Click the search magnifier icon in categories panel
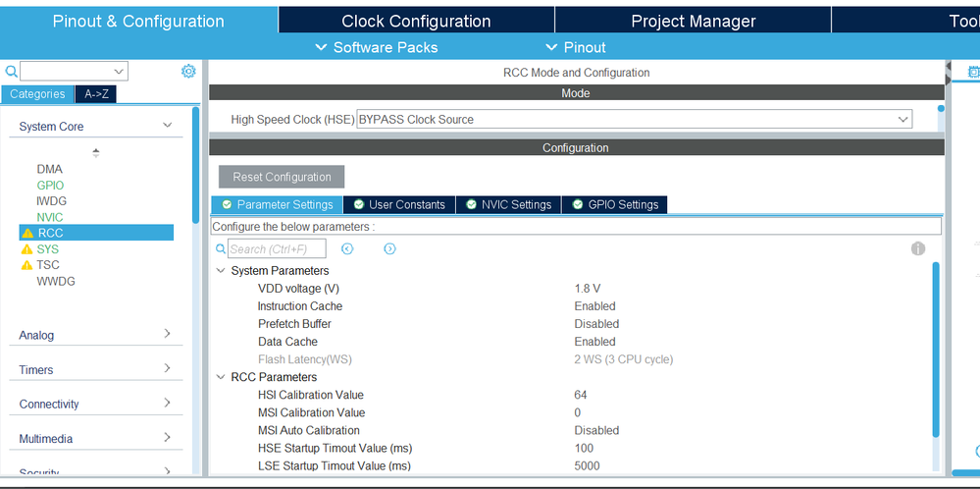 click(11, 72)
